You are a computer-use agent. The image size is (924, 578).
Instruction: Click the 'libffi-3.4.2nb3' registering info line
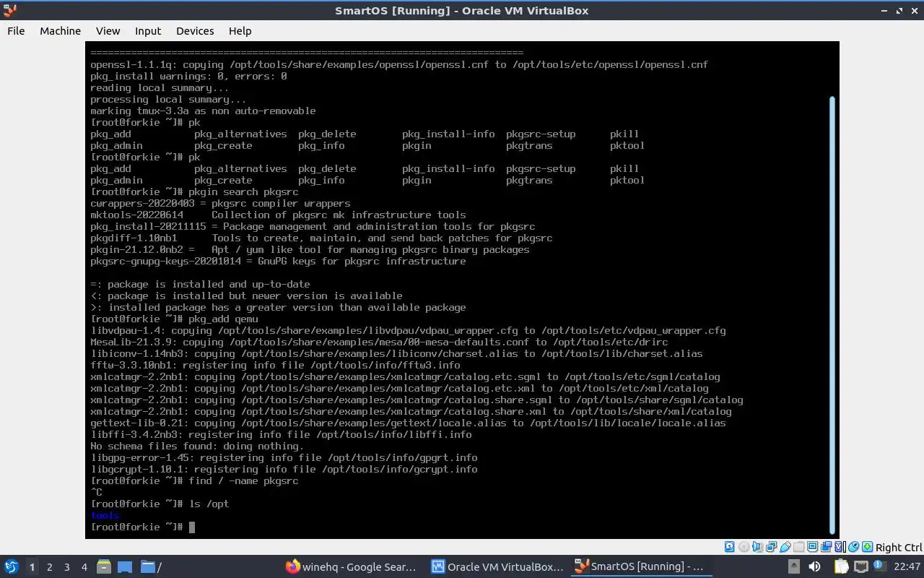tap(281, 434)
